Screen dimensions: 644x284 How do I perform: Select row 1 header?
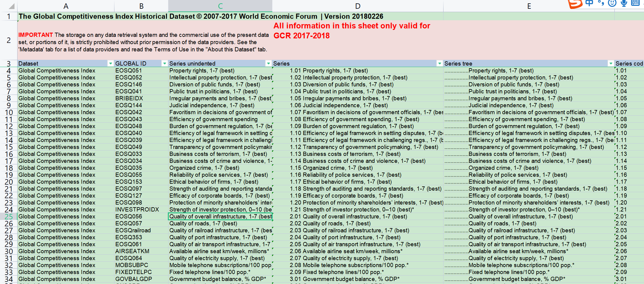point(9,16)
